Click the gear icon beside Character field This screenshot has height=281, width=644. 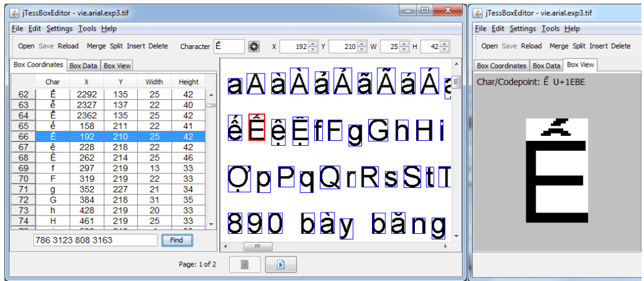coord(254,46)
